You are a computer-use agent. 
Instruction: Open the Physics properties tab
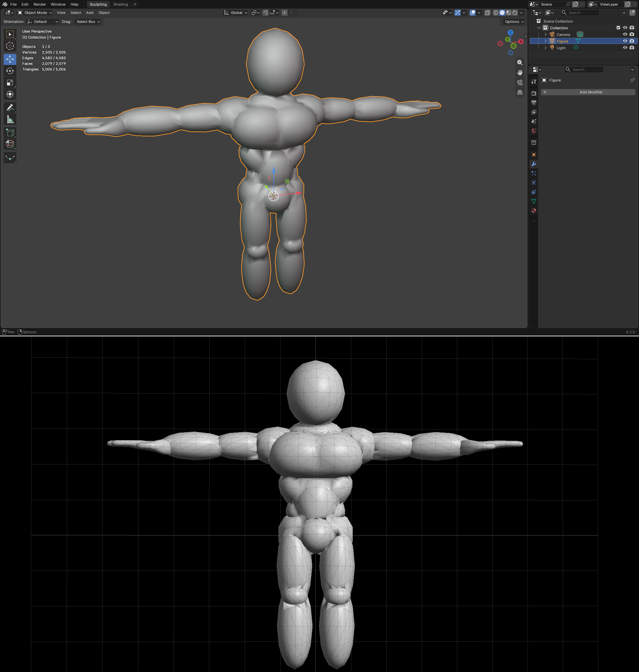pyautogui.click(x=534, y=183)
